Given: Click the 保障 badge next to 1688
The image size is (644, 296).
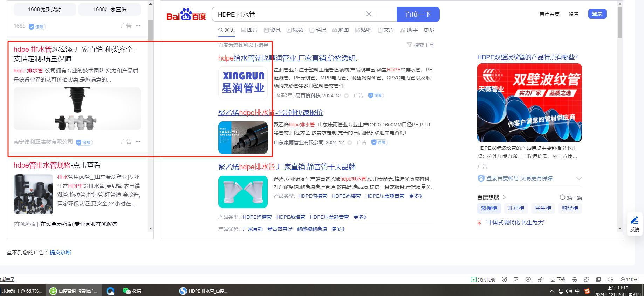Looking at the screenshot, I should 37,27.
